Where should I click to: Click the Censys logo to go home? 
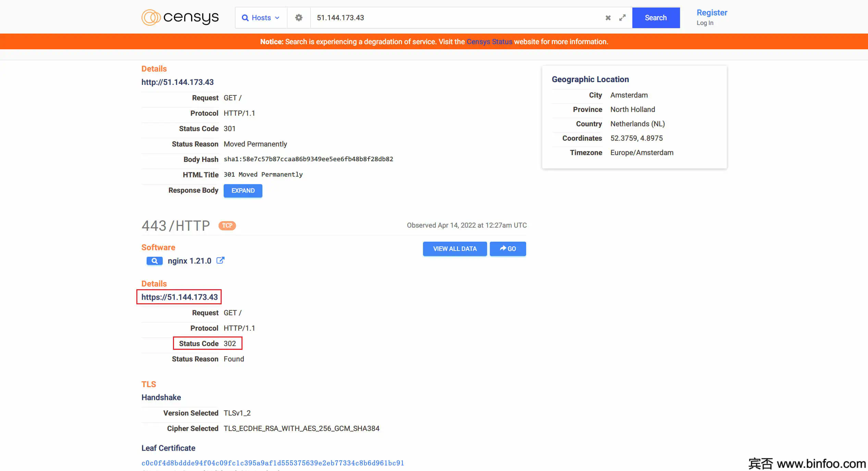[180, 17]
